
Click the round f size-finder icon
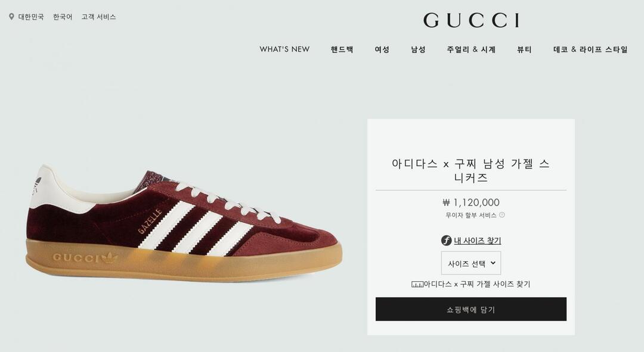(446, 241)
